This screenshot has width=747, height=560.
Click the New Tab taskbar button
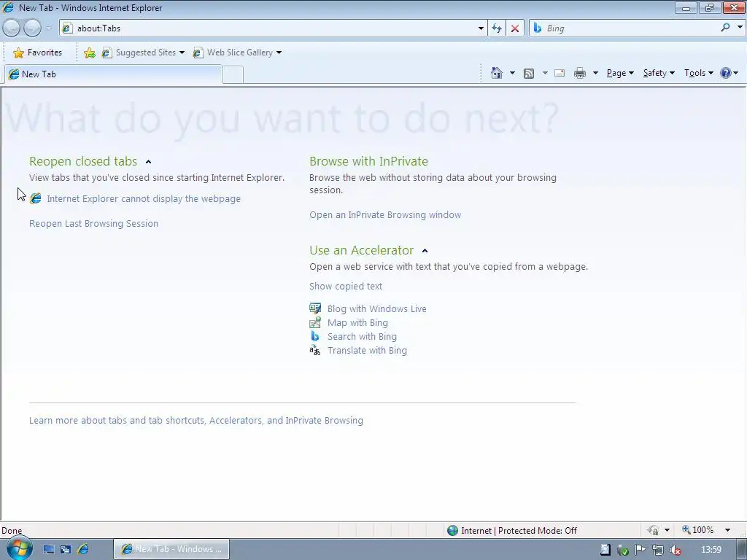(171, 549)
